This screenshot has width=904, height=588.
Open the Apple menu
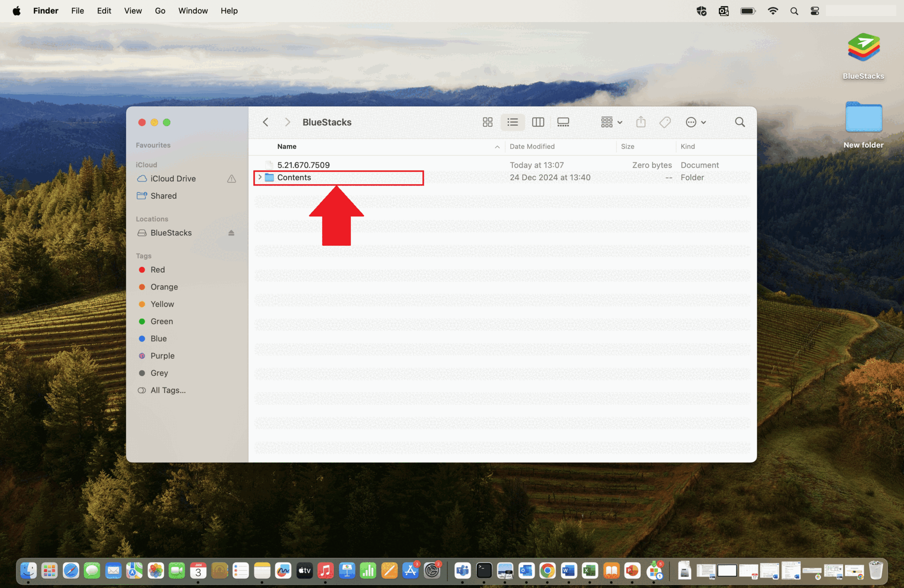coord(16,11)
